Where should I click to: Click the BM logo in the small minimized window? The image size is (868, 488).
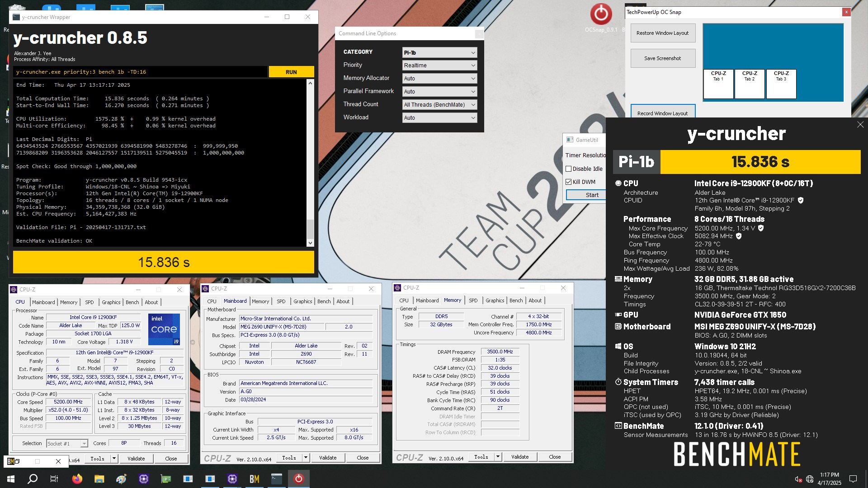11,461
